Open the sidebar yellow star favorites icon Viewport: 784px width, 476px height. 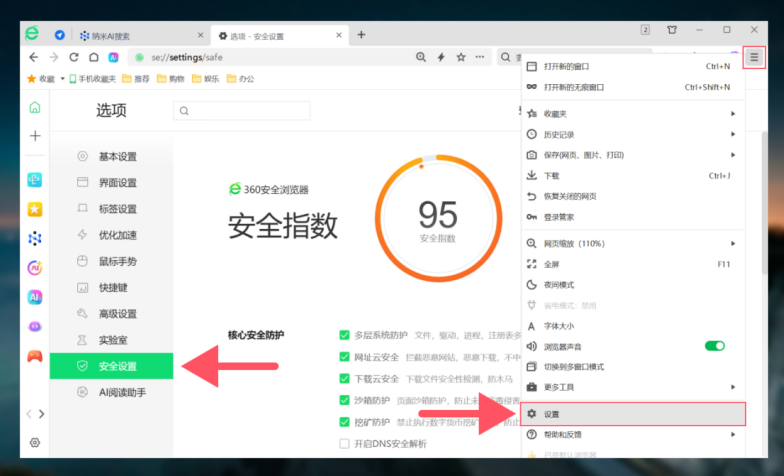tap(34, 209)
